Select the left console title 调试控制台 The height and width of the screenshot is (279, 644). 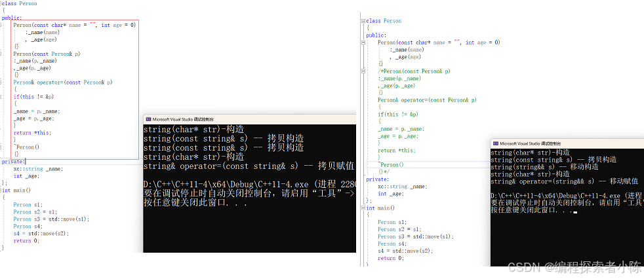pyautogui.click(x=203, y=119)
